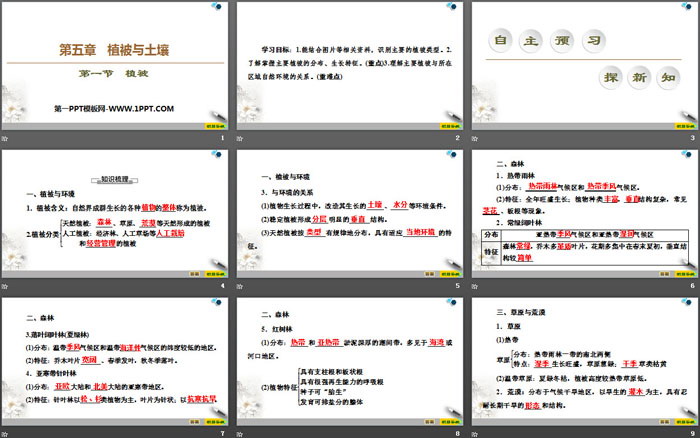
Task: Click yellow button at bottom of slide 4
Action: 215,274
